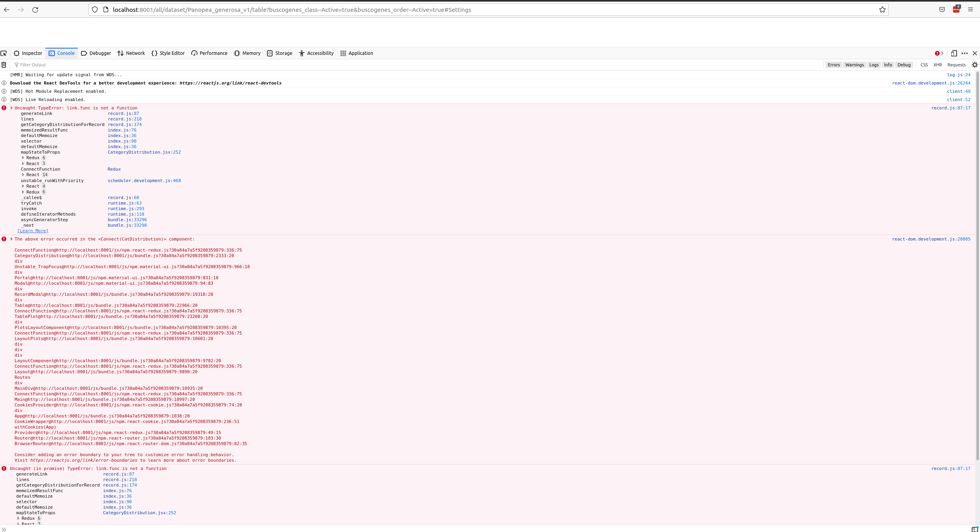The image size is (980, 532).
Task: Toggle responsive design mode
Action: point(954,53)
